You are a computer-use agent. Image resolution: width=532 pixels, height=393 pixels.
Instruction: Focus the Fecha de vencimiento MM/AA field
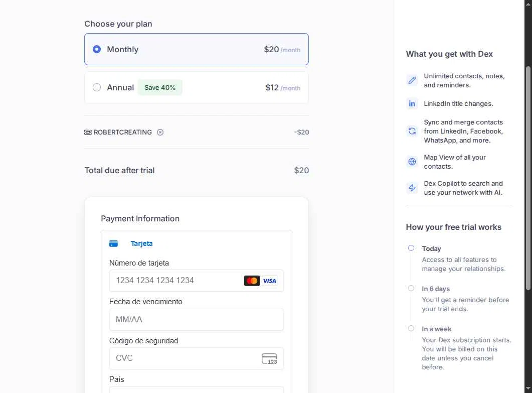(197, 320)
